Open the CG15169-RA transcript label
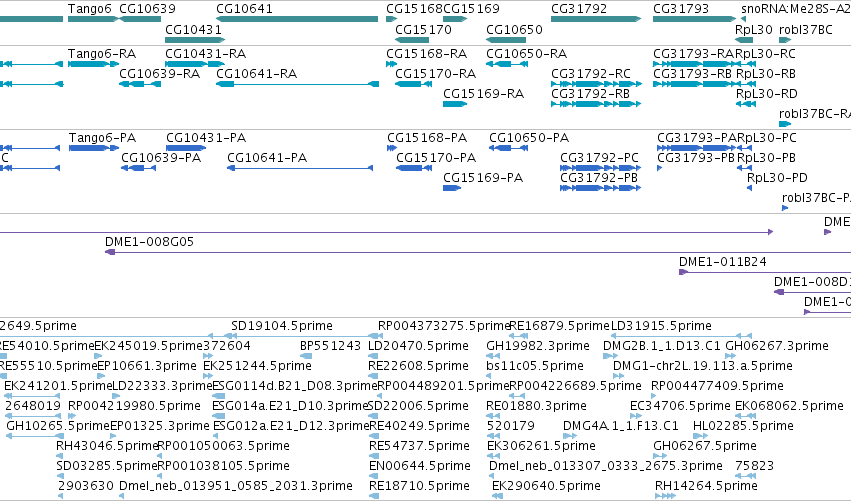 pos(483,93)
